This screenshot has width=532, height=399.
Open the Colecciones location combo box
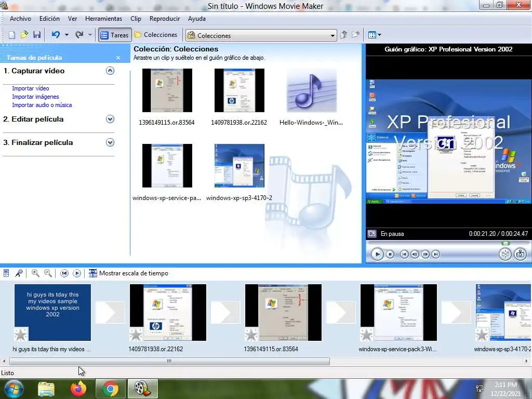click(261, 35)
